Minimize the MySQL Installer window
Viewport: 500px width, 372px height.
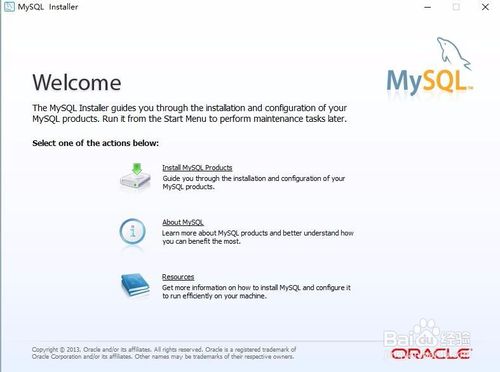pyautogui.click(x=428, y=7)
